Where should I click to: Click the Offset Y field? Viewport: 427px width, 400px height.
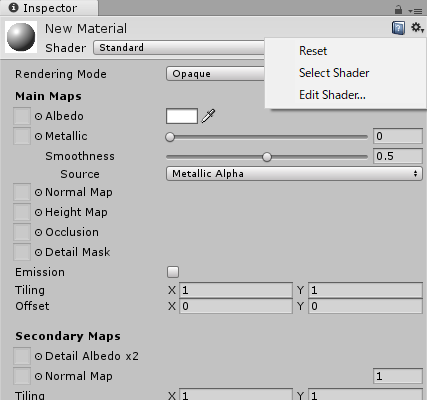365,306
